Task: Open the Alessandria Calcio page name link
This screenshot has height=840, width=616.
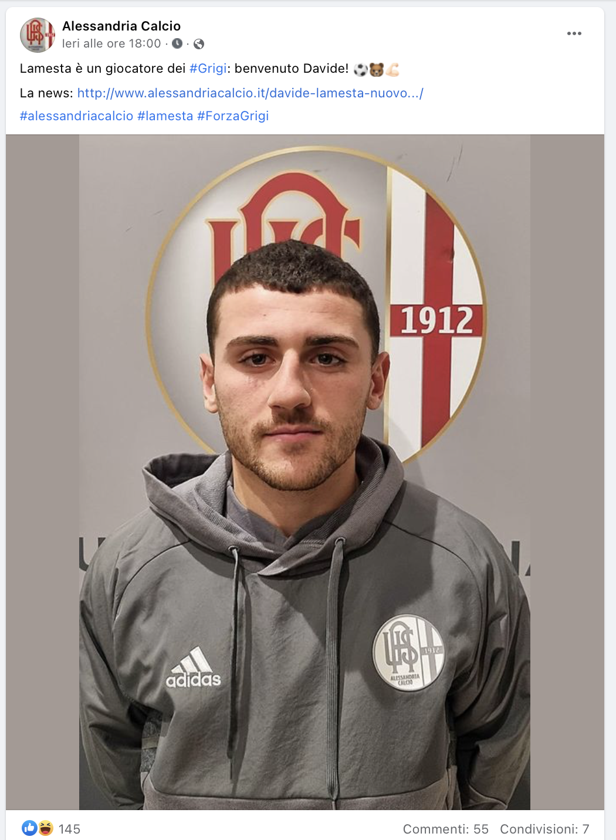Action: [121, 26]
